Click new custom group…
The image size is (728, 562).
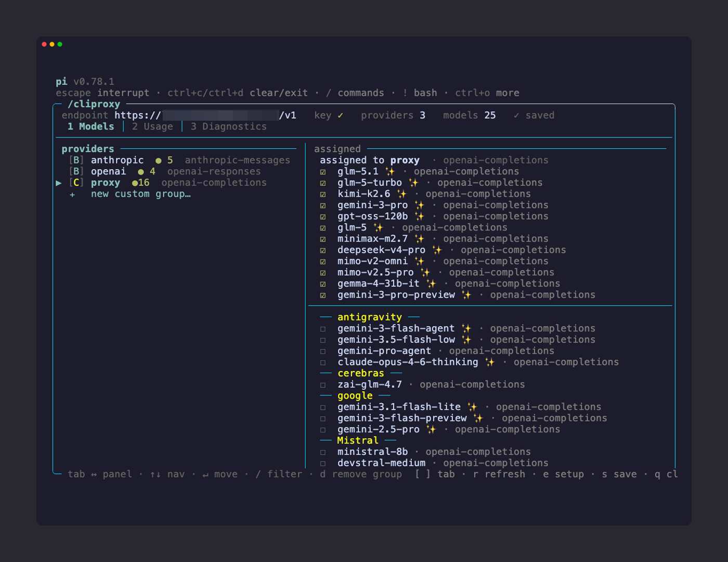[141, 194]
